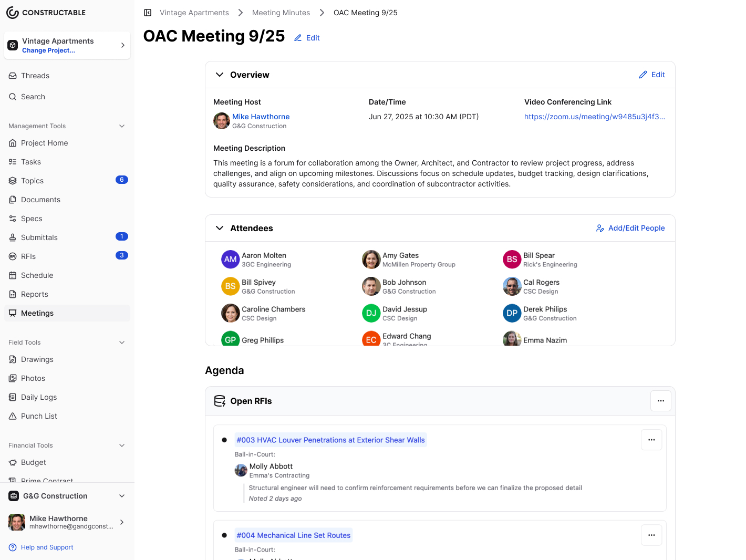Click Add/Edit People in Attendees
746x560 pixels.
coord(630,228)
